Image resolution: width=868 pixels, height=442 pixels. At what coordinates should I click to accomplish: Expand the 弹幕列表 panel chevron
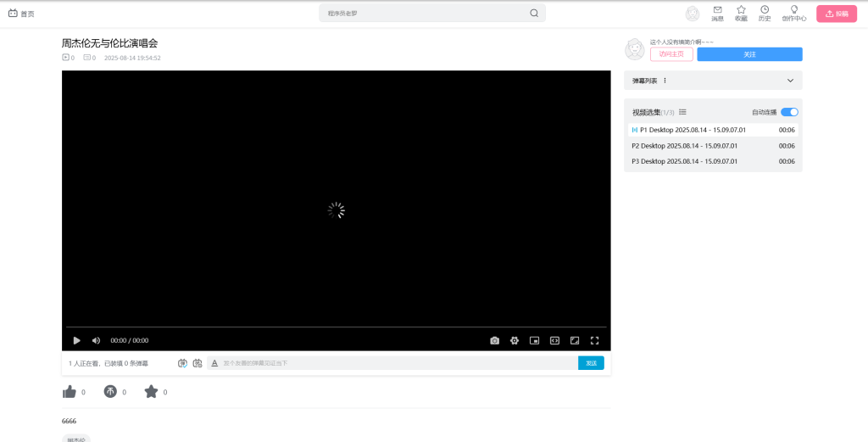coord(790,81)
